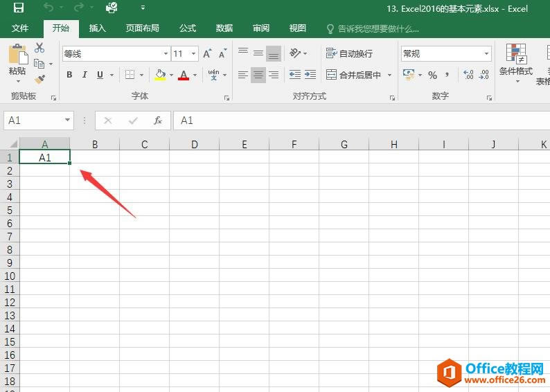
Task: Click the 粘贴 paste button
Action: pos(17,63)
